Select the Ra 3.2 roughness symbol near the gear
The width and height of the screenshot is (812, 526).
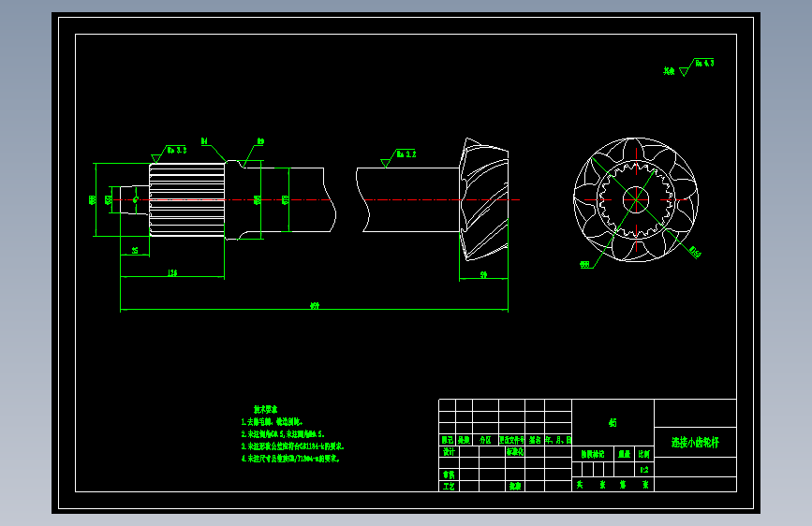pos(399,157)
